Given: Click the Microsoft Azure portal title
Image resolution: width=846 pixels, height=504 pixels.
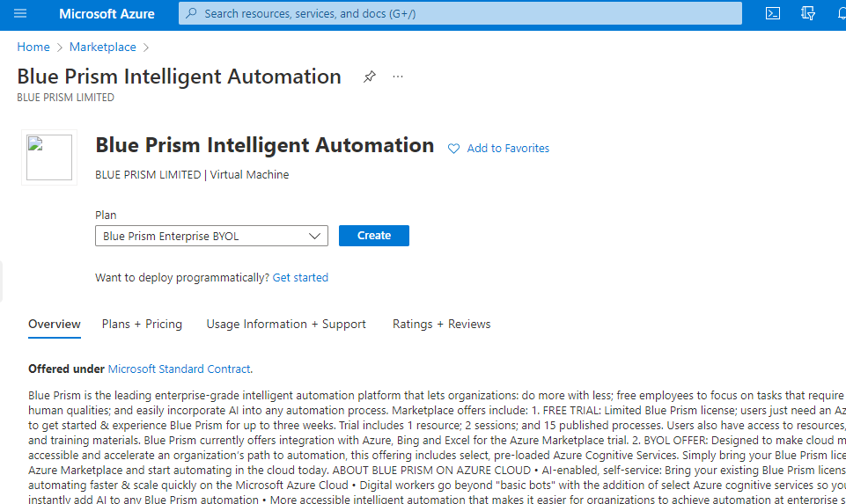Looking at the screenshot, I should (x=107, y=14).
